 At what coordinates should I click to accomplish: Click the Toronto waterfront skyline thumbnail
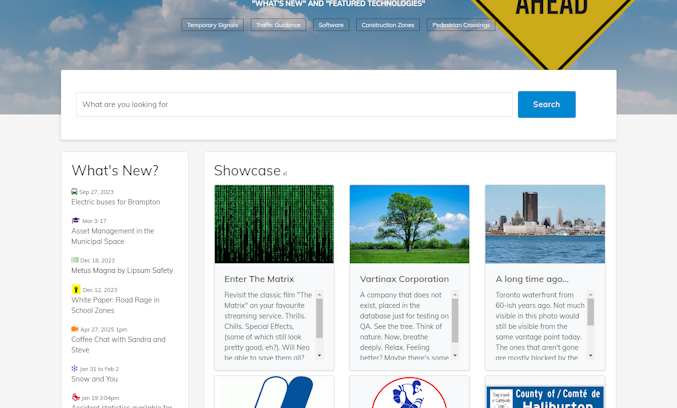545,224
